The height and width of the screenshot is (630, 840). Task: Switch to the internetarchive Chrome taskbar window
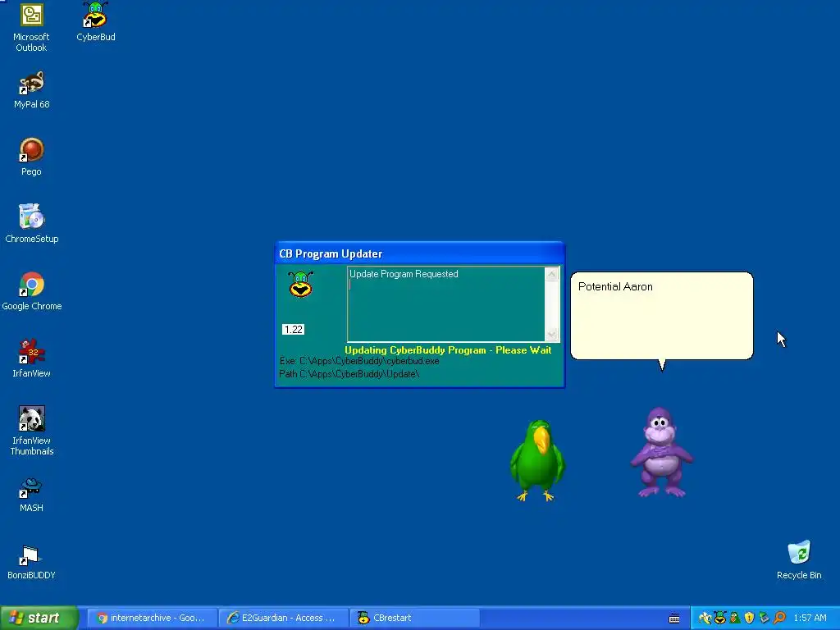[152, 619]
